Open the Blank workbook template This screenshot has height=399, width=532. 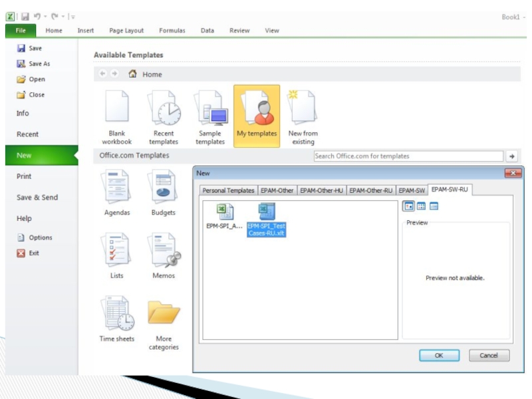click(116, 116)
